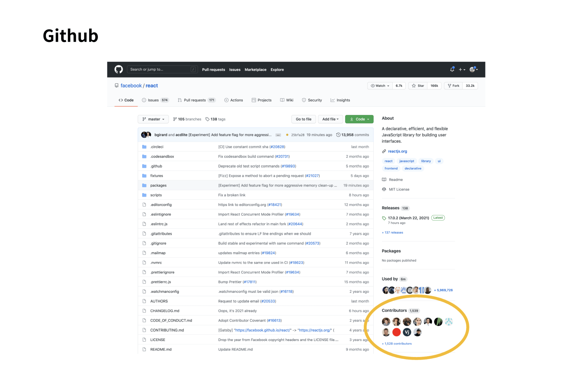Click the 6.7k watchers count
The image size is (588, 365).
coord(399,86)
